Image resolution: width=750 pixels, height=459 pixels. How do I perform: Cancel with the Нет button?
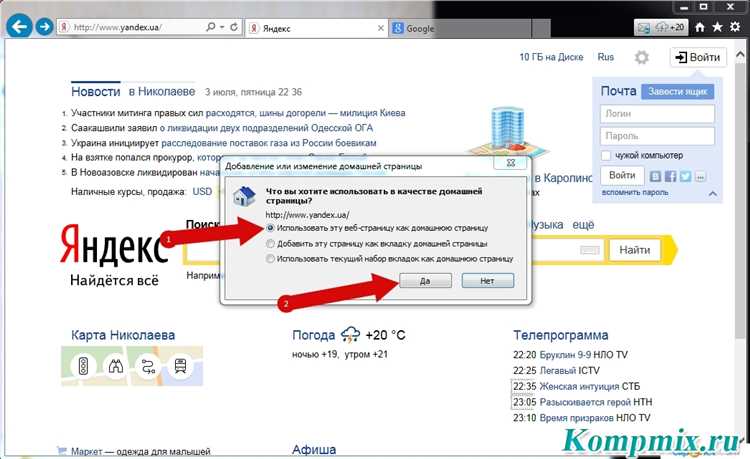click(487, 281)
